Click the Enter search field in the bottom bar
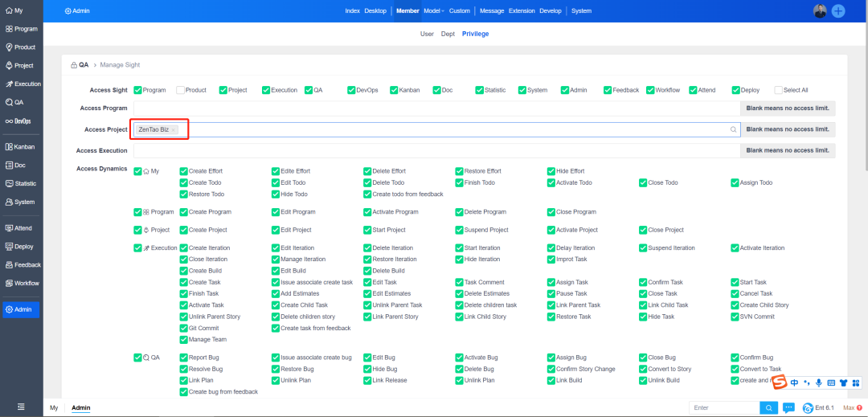Screen dimensions: 868x417 point(723,408)
